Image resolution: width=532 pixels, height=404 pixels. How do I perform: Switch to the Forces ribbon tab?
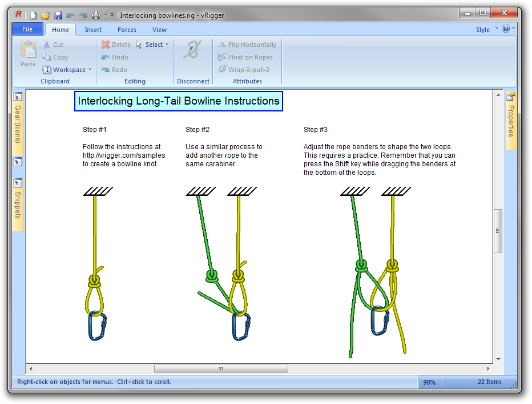point(127,30)
